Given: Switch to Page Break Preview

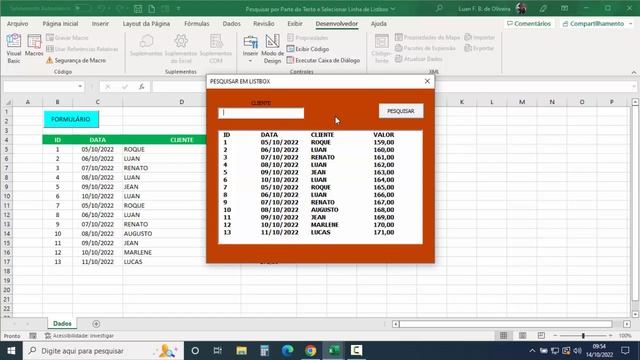Looking at the screenshot, I should click(541, 336).
